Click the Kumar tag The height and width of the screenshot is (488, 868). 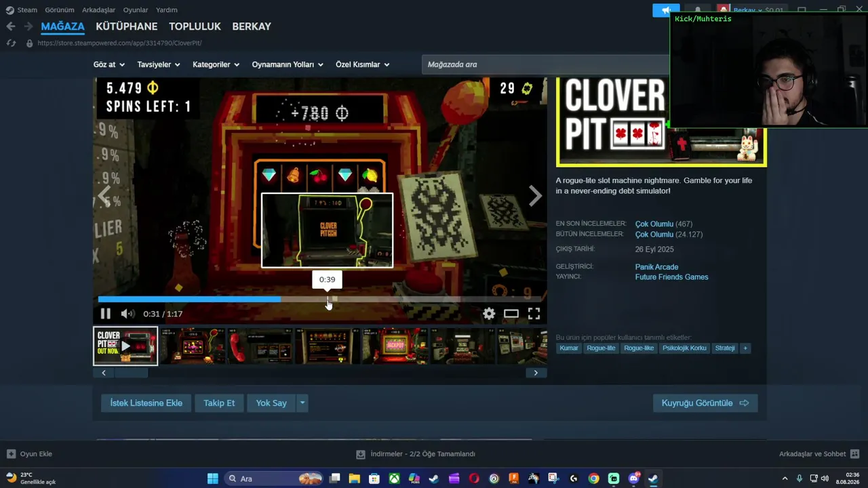pos(569,348)
